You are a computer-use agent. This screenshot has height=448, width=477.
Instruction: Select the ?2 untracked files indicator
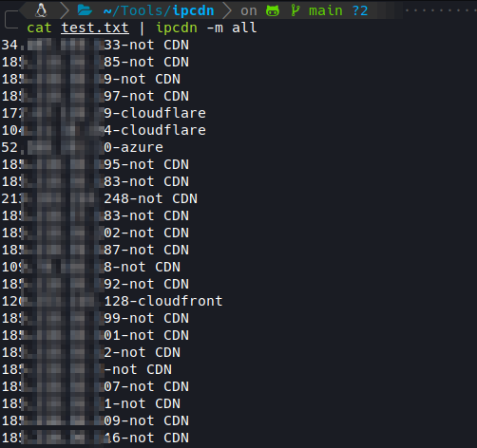(x=360, y=10)
